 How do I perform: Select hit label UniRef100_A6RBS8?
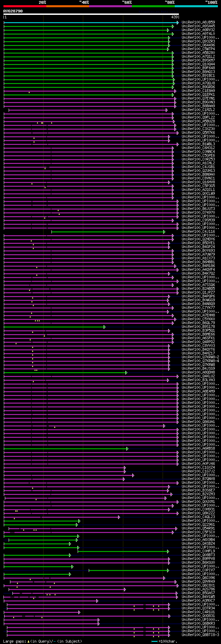point(198,449)
